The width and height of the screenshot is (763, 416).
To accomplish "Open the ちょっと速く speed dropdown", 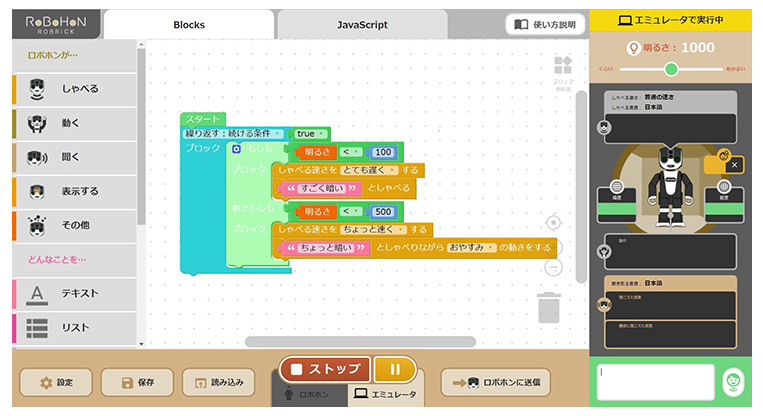I will coord(373,229).
